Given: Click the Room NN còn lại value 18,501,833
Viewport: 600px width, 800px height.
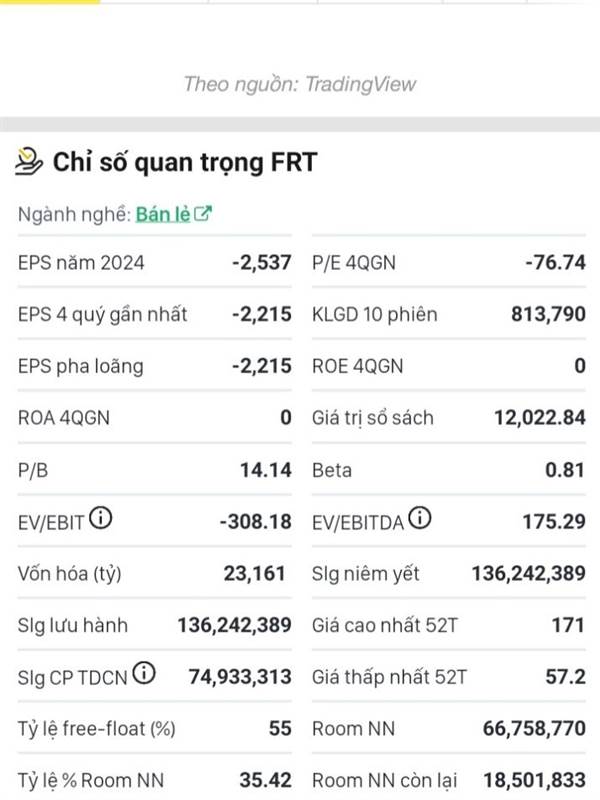Looking at the screenshot, I should 534,780.
